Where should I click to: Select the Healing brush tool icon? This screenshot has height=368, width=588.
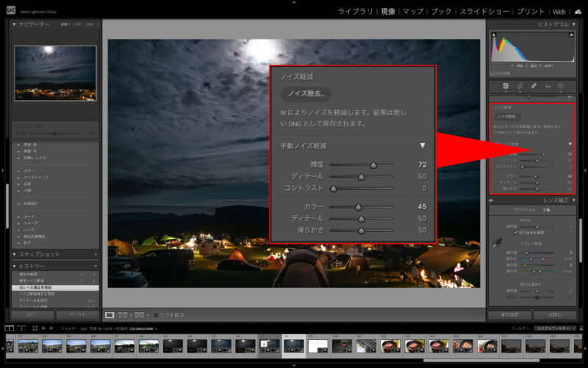tap(534, 86)
